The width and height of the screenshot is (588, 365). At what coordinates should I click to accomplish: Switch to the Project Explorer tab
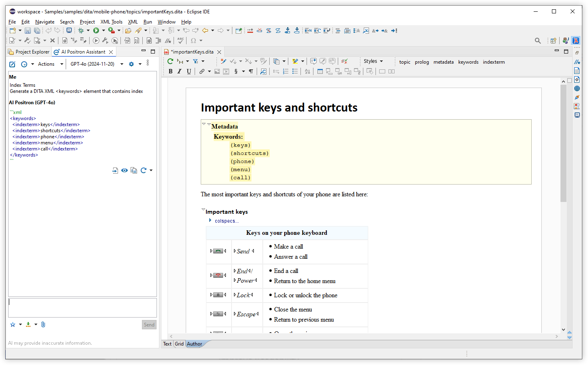tap(29, 52)
